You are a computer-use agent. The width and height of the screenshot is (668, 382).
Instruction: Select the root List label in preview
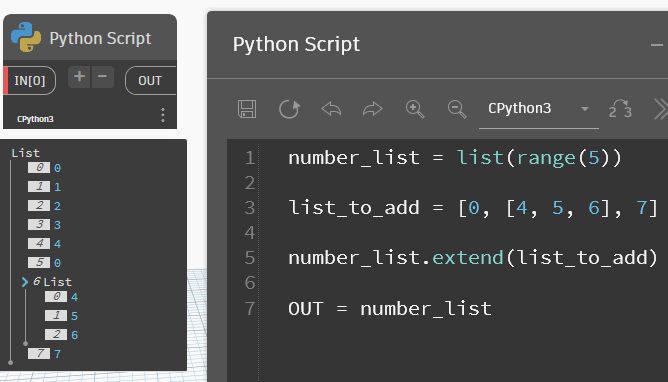click(x=25, y=152)
